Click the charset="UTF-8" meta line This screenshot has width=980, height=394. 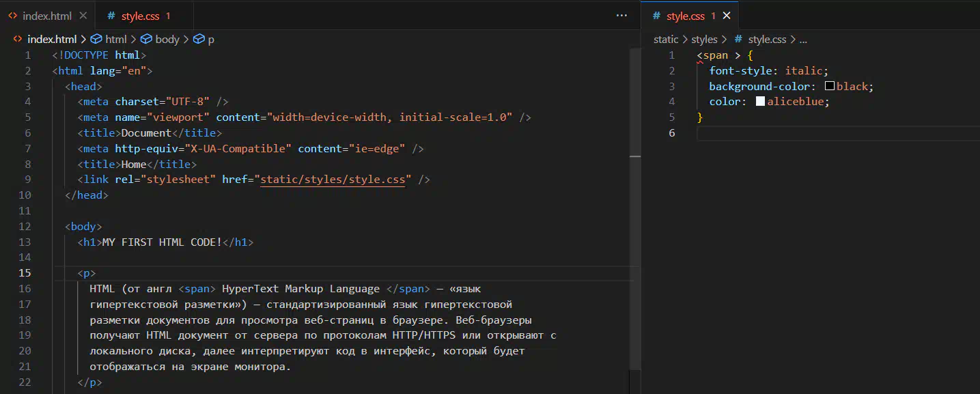pos(153,102)
